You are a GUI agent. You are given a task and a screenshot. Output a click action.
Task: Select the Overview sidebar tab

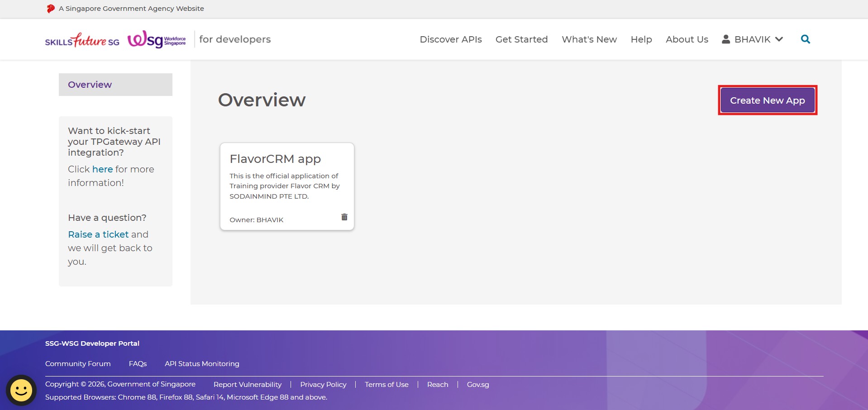click(115, 85)
